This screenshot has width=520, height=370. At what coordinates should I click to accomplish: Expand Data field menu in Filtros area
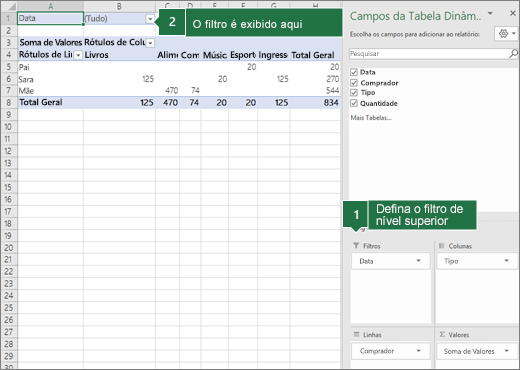pyautogui.click(x=419, y=261)
